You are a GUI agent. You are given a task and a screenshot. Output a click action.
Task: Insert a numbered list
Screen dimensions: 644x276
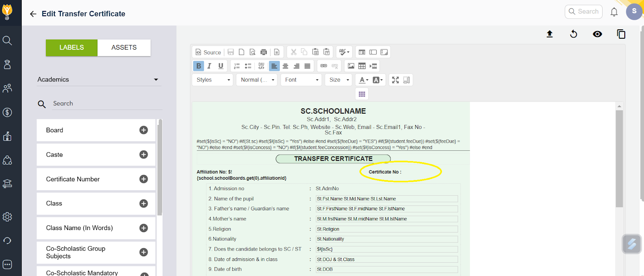(237, 66)
